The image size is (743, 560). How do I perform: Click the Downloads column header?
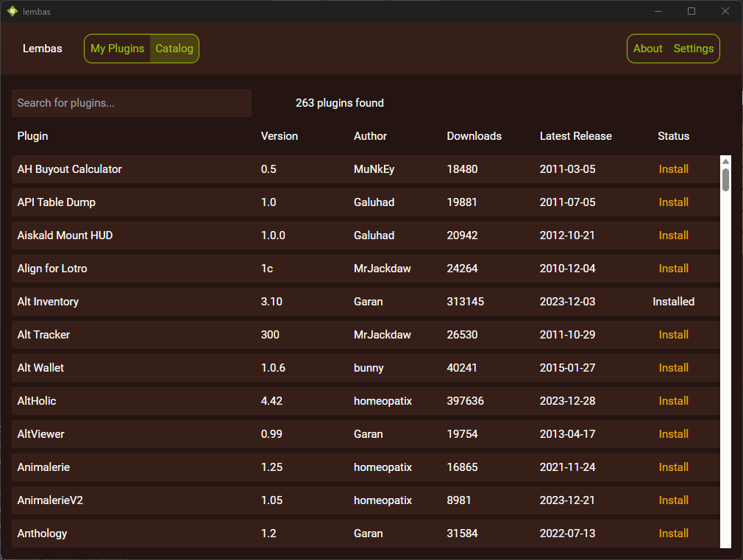pyautogui.click(x=474, y=136)
